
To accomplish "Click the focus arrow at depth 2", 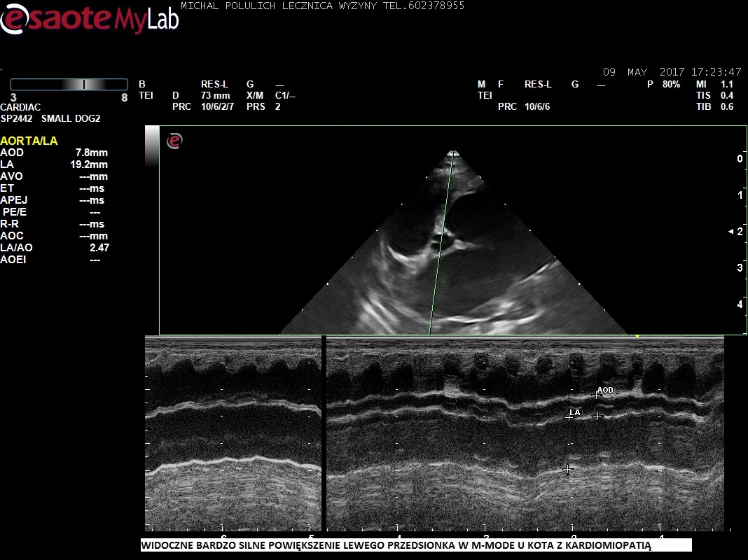I will coord(731,231).
